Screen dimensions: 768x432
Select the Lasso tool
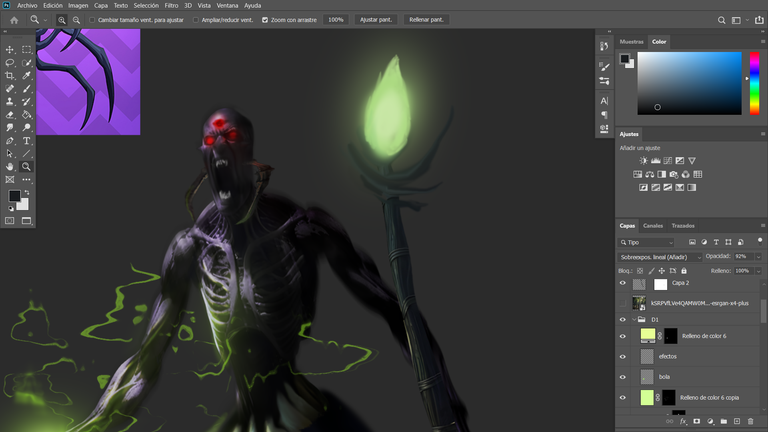10,63
